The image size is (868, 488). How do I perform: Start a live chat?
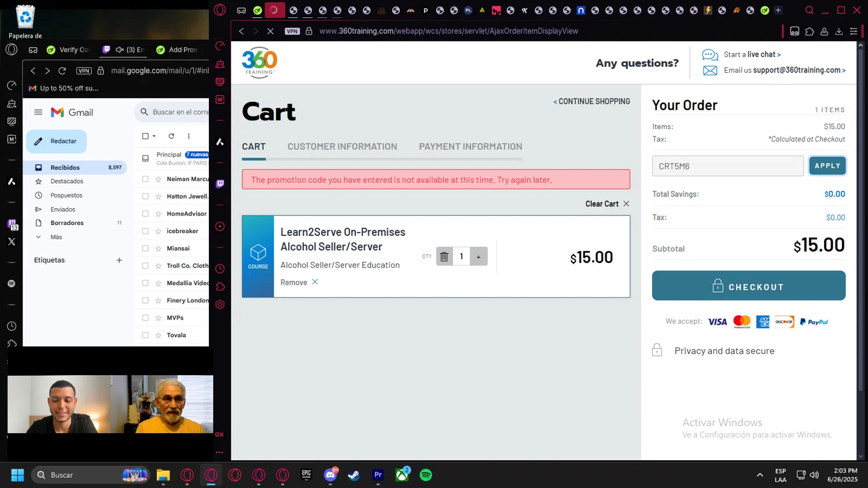pyautogui.click(x=752, y=54)
